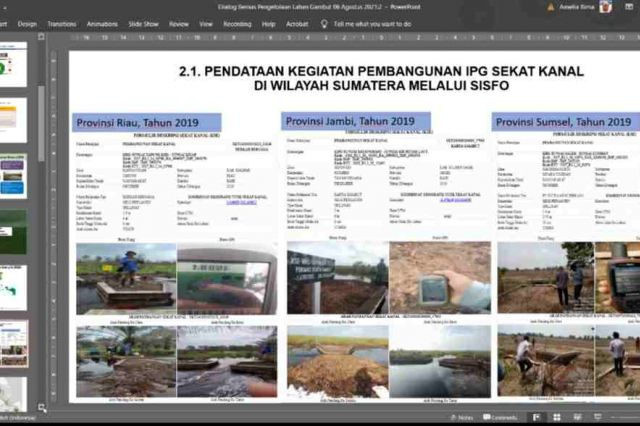This screenshot has width=640, height=426.
Task: Switch to the Animations tab
Action: 102,24
